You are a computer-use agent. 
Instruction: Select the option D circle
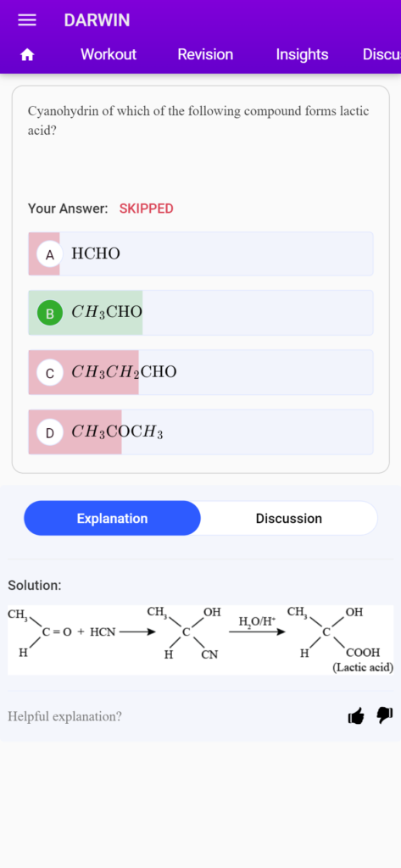point(50,432)
